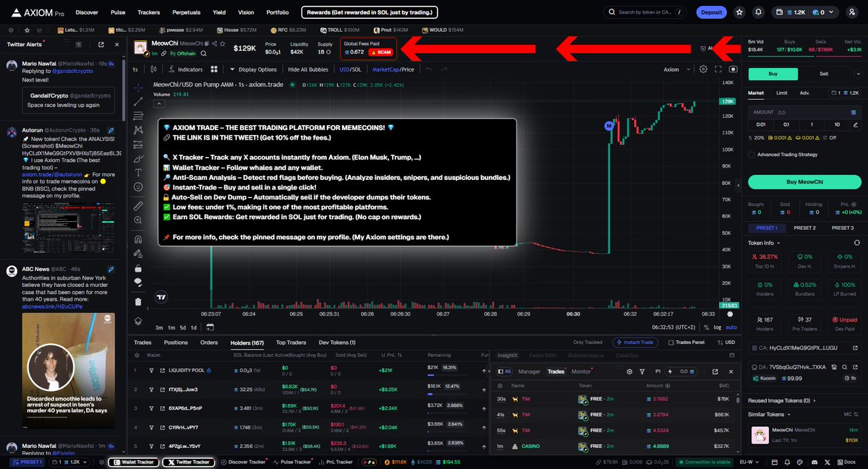Select PRESET 2 in trade panel
Image resolution: width=868 pixels, height=469 pixels.
pos(804,228)
